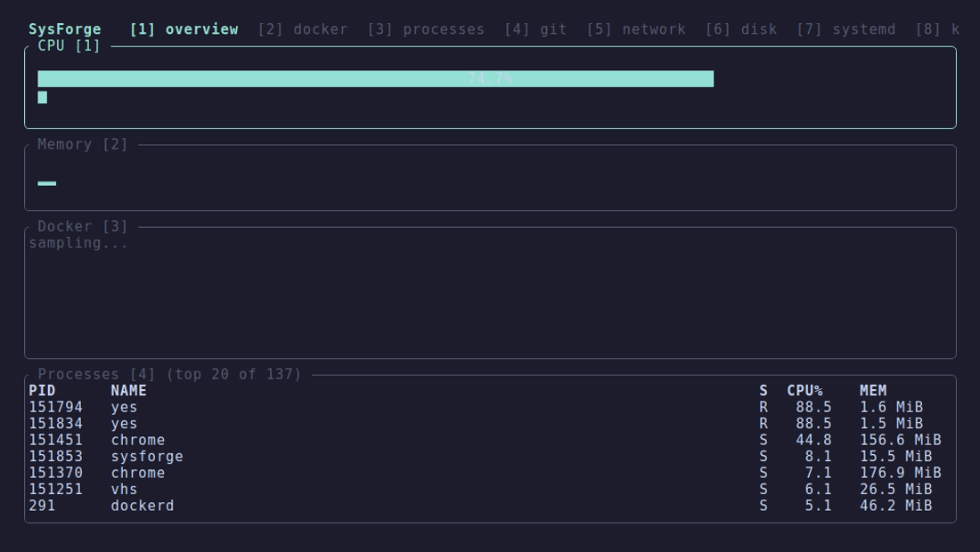Viewport: 980px width, 552px height.
Task: Switch to the [7] systemd tab
Action: (845, 29)
